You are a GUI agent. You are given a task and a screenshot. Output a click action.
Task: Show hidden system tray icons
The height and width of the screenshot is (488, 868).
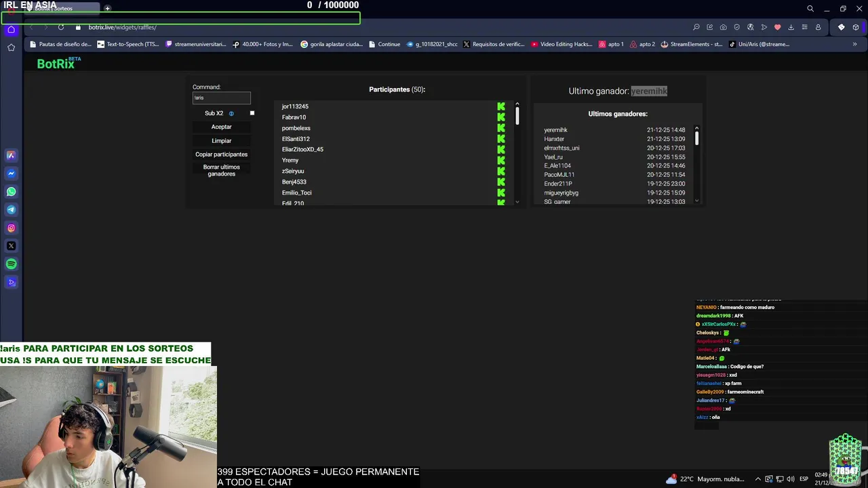click(758, 479)
